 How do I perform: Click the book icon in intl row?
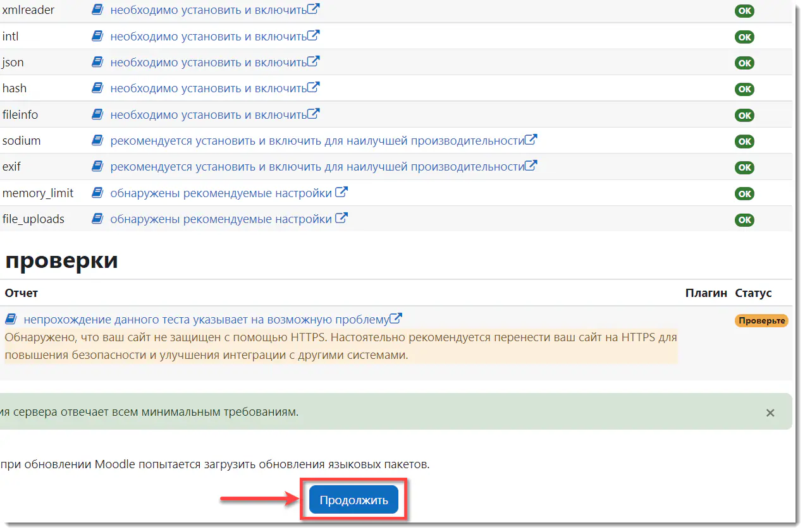[97, 37]
